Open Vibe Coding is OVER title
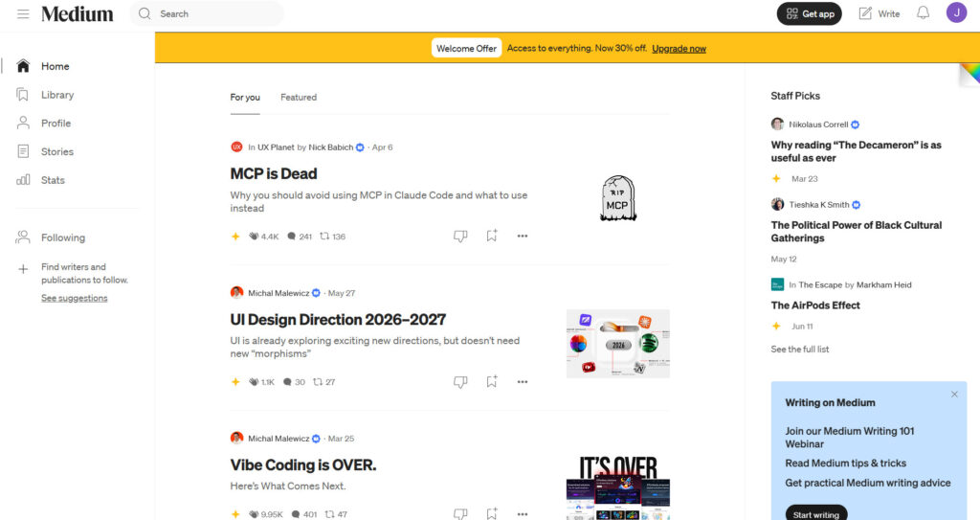Image resolution: width=980 pixels, height=520 pixels. point(303,464)
